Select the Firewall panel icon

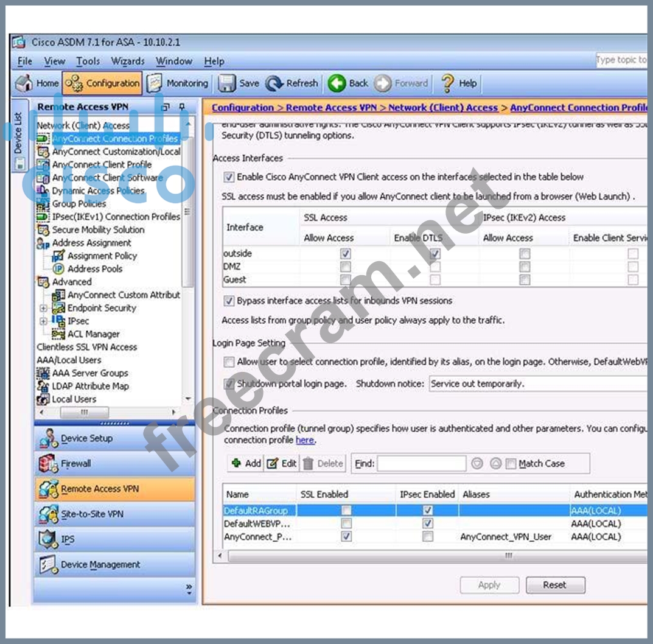click(x=48, y=464)
